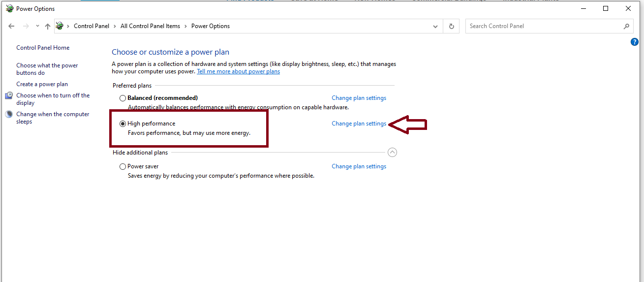Open Create a power plan link
The image size is (644, 282).
[42, 84]
